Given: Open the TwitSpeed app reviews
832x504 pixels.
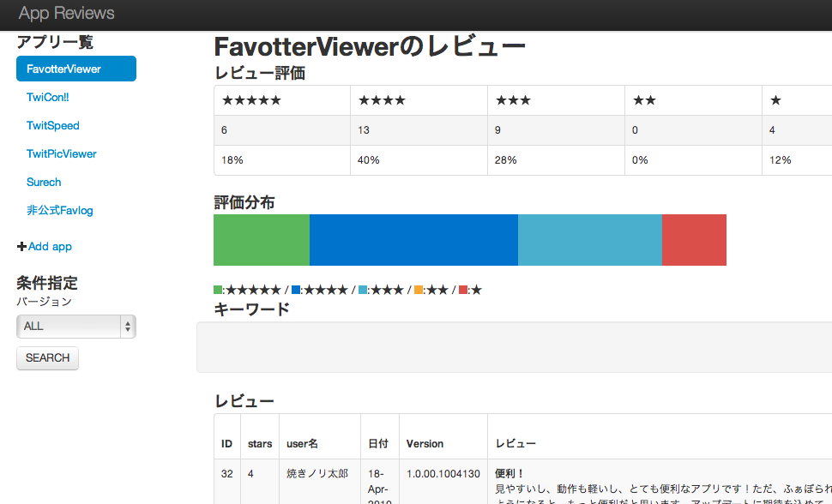Looking at the screenshot, I should pos(53,125).
